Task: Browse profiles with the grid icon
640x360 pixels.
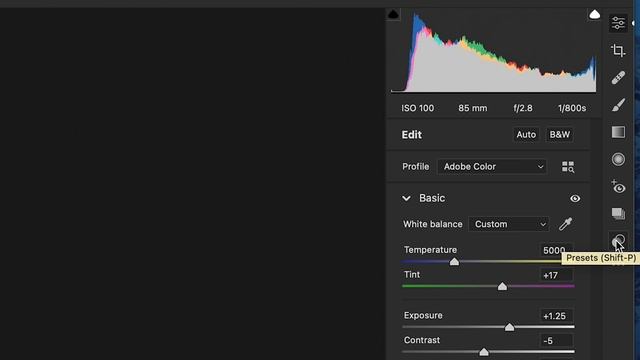Action: pos(568,167)
